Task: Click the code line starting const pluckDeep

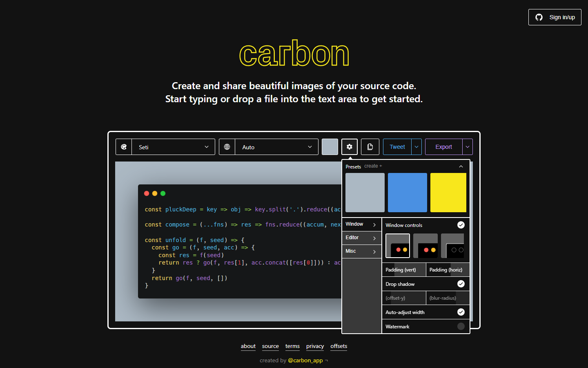Action: pyautogui.click(x=243, y=209)
